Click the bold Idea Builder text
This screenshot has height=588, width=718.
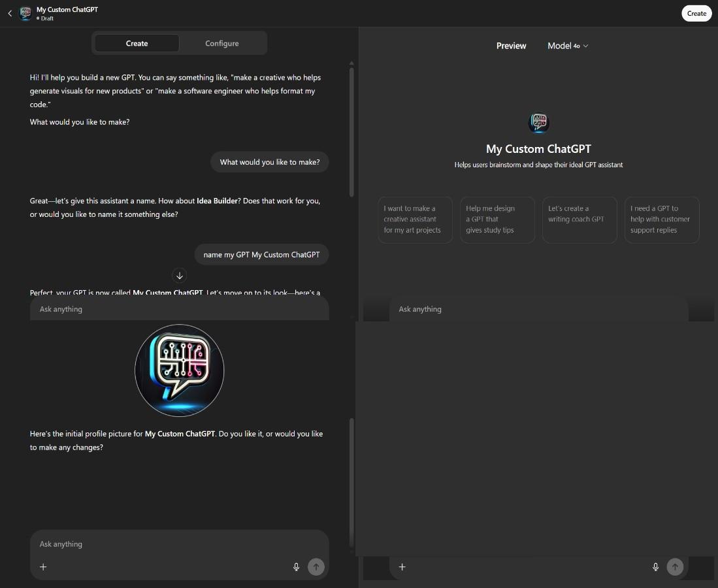tap(217, 201)
